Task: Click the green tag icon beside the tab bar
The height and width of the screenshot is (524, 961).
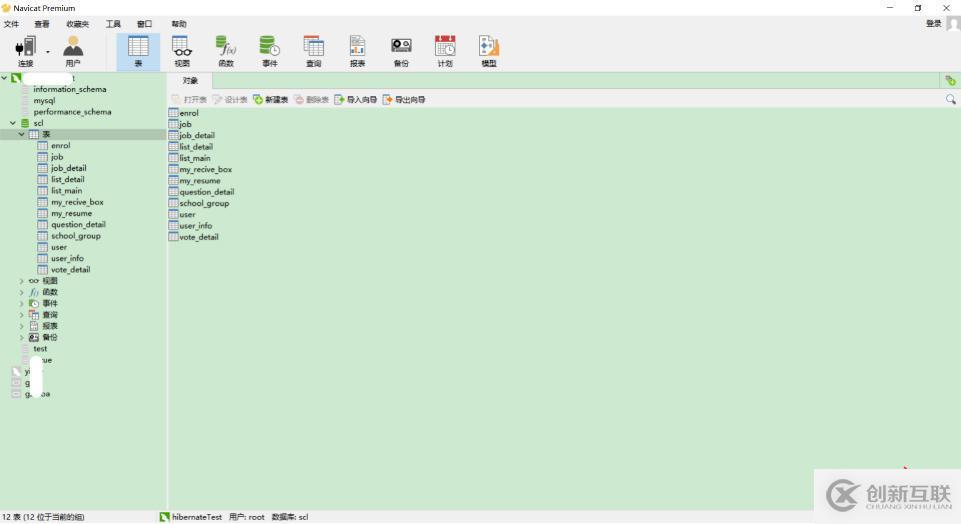Action: (950, 80)
